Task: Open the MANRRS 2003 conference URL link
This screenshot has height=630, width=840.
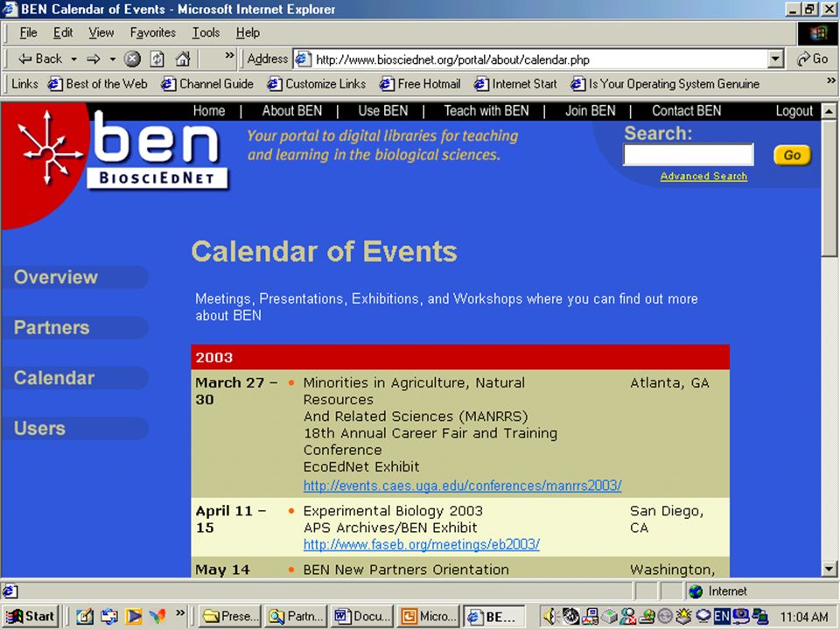Action: [x=462, y=486]
